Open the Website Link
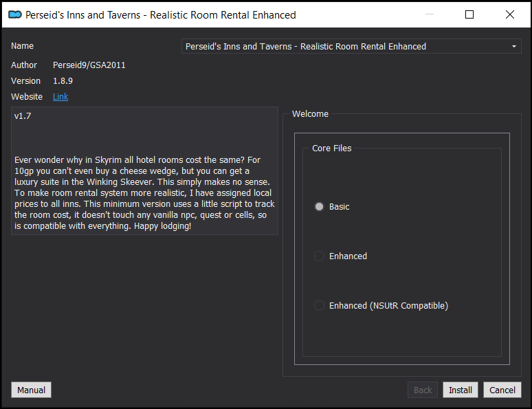Viewport: 532px width, 409px height. [60, 97]
